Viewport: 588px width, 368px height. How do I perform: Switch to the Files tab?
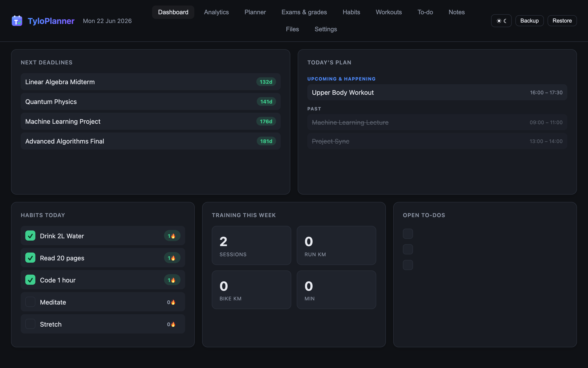292,29
